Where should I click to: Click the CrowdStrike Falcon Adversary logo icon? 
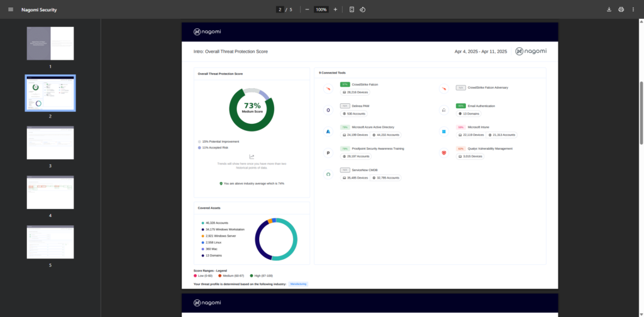443,89
